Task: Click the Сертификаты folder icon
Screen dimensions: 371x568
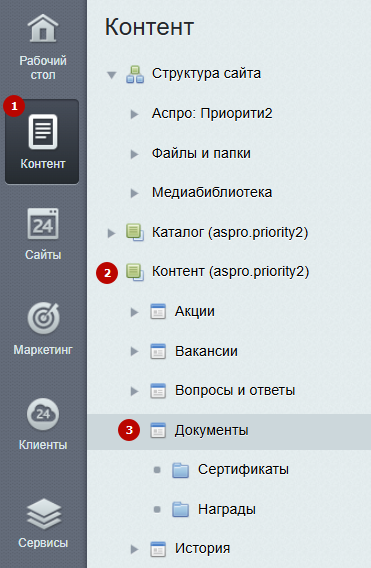Action: (180, 470)
